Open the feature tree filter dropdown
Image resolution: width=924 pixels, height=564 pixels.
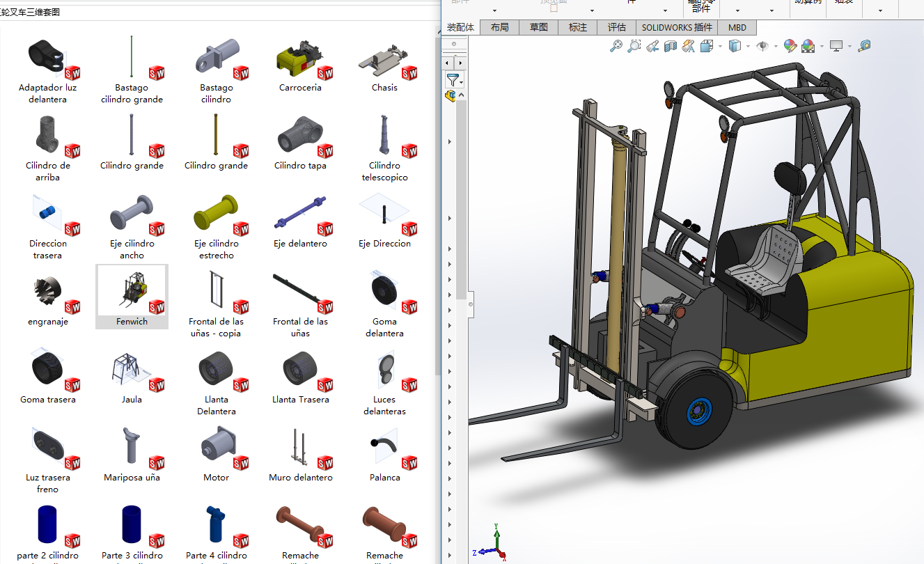pyautogui.click(x=462, y=83)
